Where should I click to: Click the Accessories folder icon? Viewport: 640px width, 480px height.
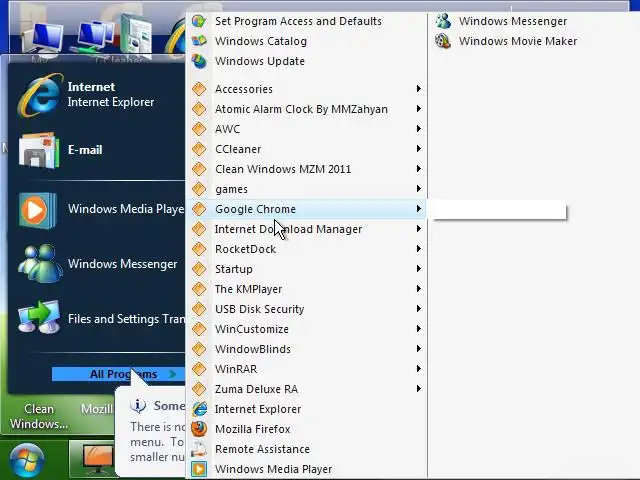[x=199, y=89]
